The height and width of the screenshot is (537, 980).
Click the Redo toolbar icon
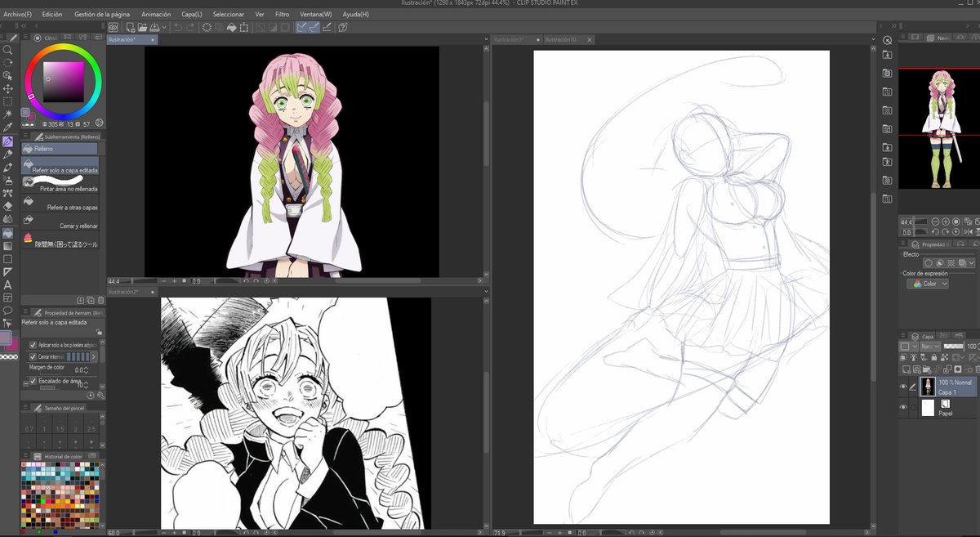(x=191, y=27)
